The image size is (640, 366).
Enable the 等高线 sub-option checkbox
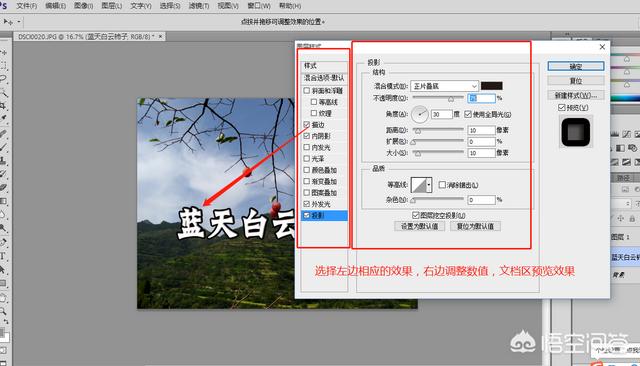point(313,102)
